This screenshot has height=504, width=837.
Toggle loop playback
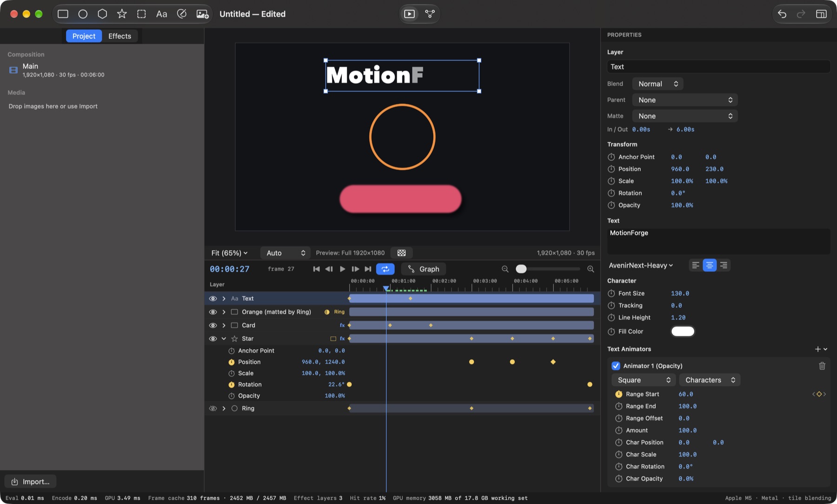[385, 269]
